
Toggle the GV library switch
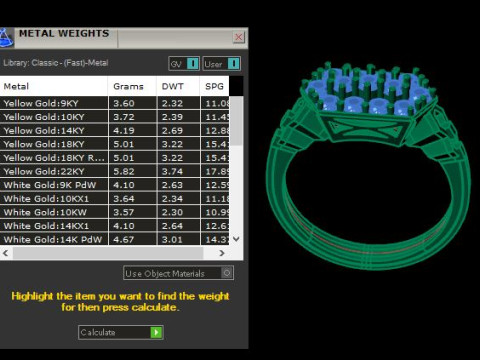click(x=184, y=63)
